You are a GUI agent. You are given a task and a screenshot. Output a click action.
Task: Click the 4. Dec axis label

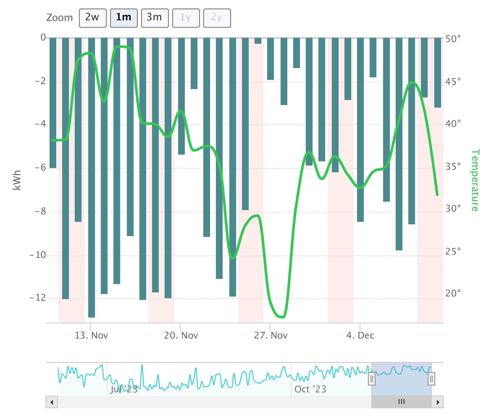[x=360, y=335]
